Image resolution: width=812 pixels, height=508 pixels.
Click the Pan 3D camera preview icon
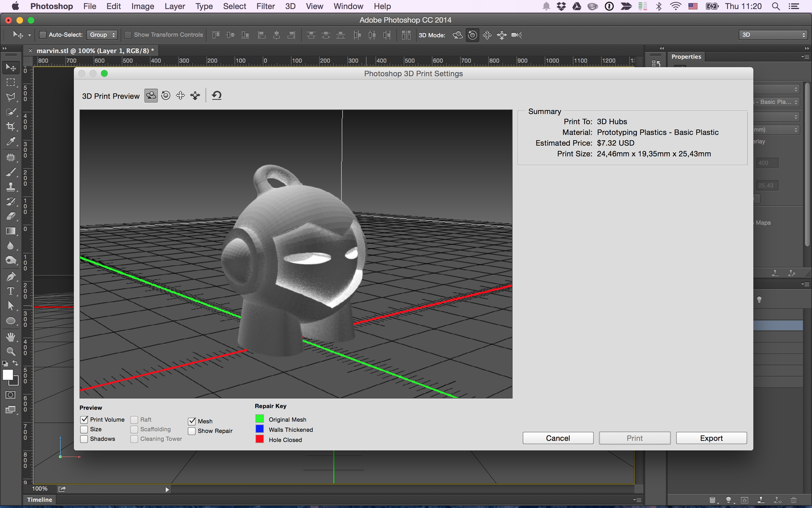pos(181,96)
